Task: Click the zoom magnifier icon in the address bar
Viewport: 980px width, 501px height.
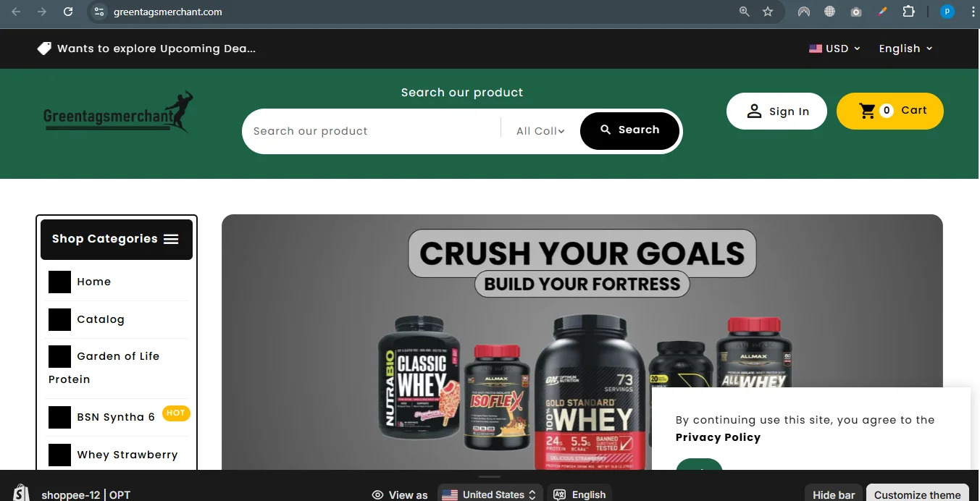Action: [x=744, y=12]
